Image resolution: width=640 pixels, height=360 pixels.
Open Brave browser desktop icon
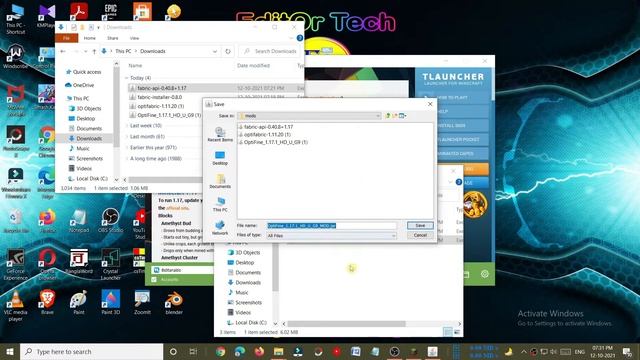point(47,302)
